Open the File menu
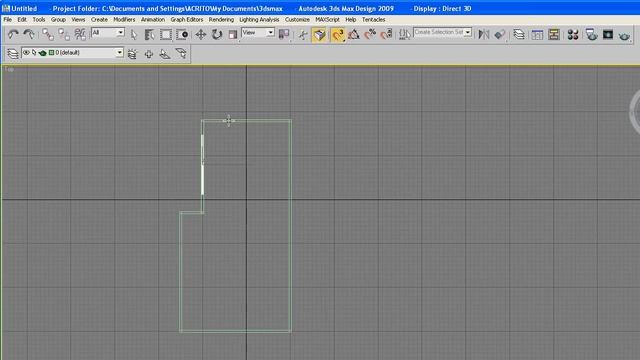The image size is (640, 360). click(x=8, y=20)
